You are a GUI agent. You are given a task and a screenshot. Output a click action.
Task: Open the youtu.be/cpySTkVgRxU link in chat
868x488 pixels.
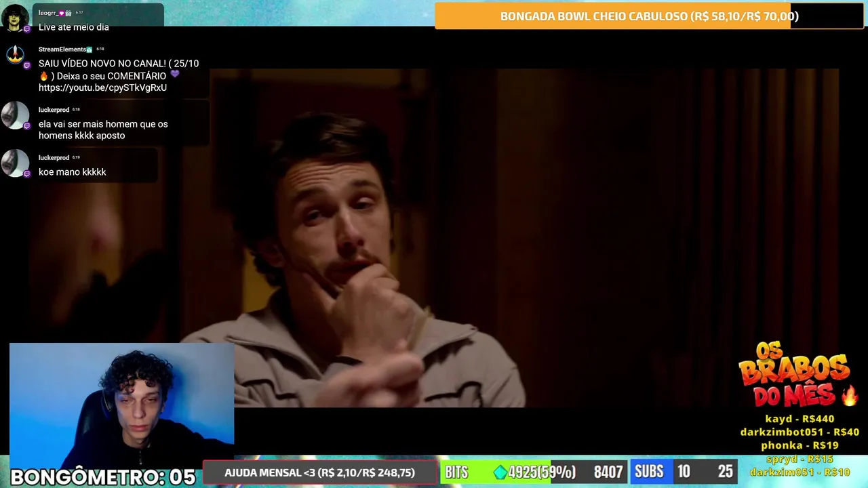click(x=102, y=87)
